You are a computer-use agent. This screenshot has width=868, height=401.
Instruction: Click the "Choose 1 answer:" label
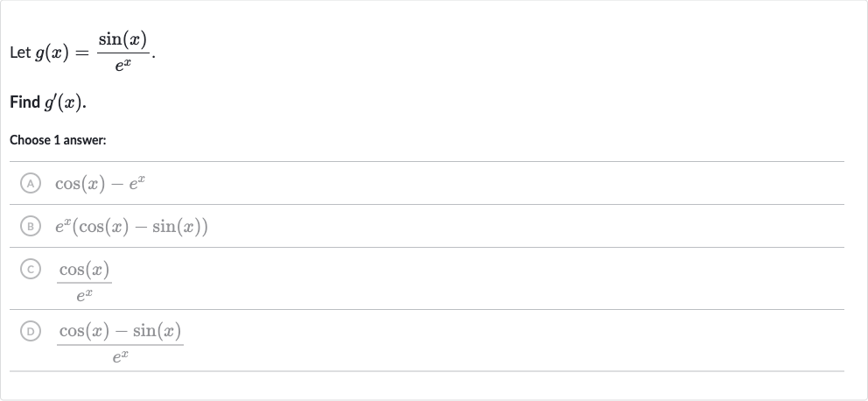click(58, 140)
